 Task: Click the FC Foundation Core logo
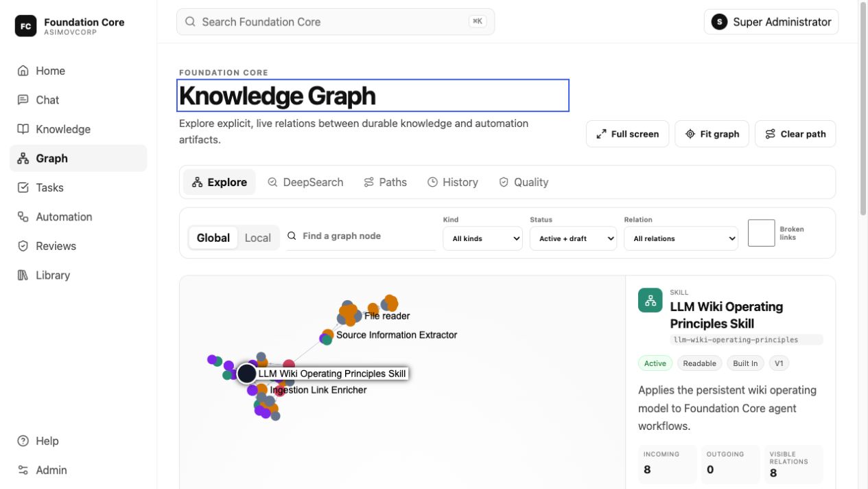[25, 26]
